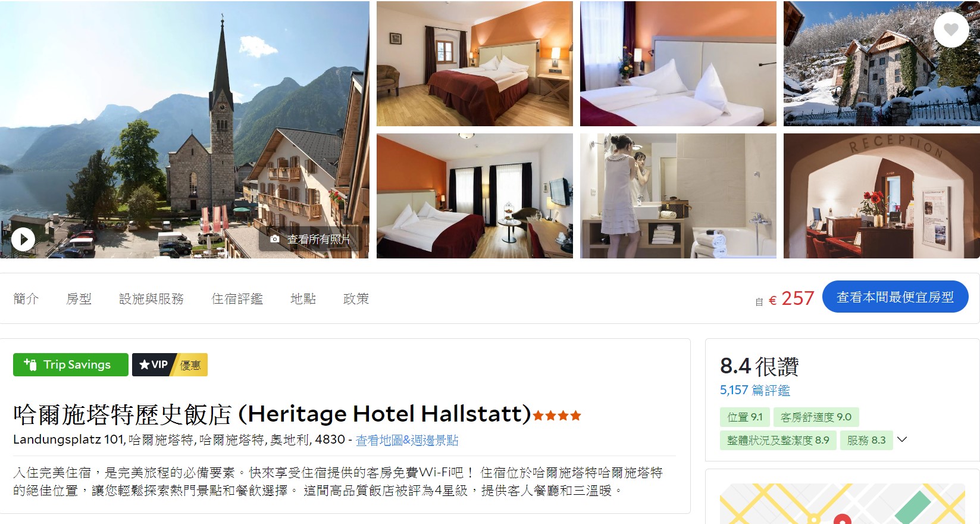
Task: Click the camera icon to view all photos
Action: point(274,239)
